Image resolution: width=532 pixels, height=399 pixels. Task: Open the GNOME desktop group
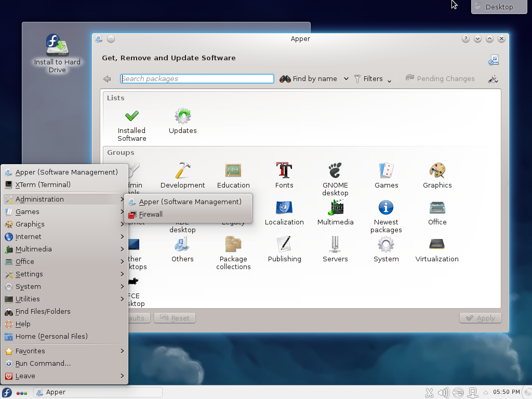pos(335,179)
